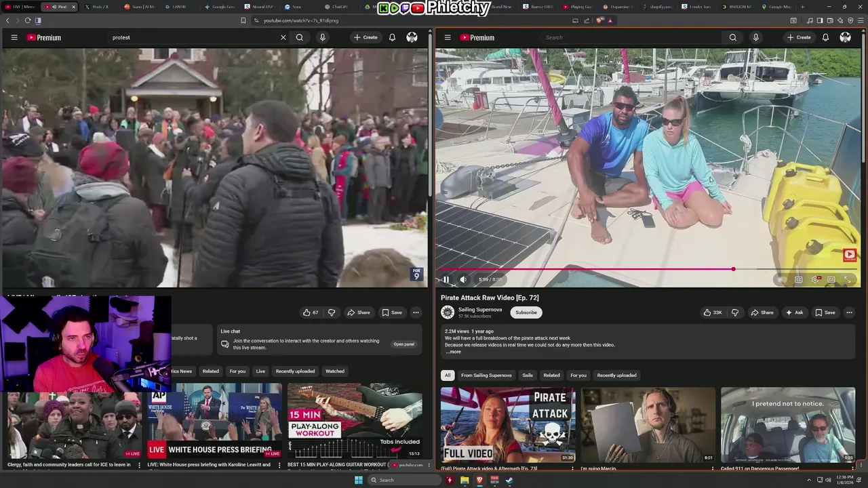Screen dimensions: 868x488
Task: Click the Pirate Attack video progress bar
Action: point(648,269)
